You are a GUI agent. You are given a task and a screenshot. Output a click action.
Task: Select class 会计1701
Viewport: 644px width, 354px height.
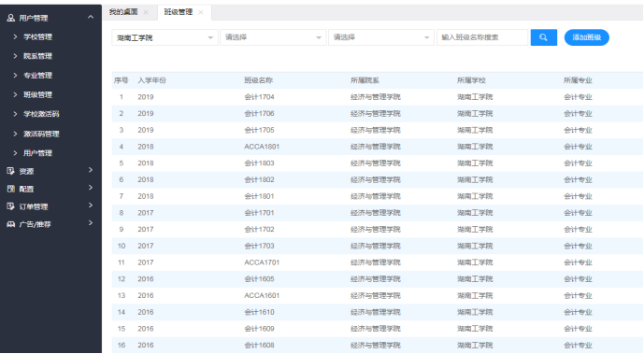[x=259, y=213]
